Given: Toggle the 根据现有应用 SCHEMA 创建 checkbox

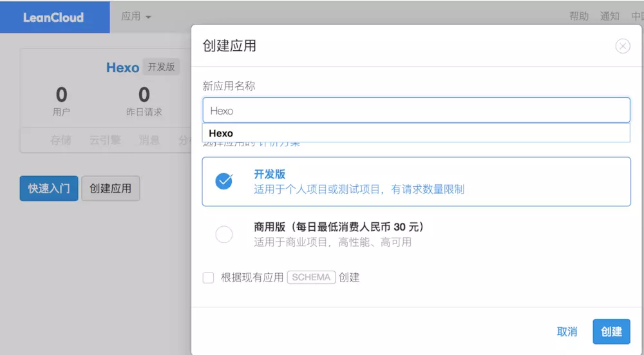Looking at the screenshot, I should tap(208, 278).
